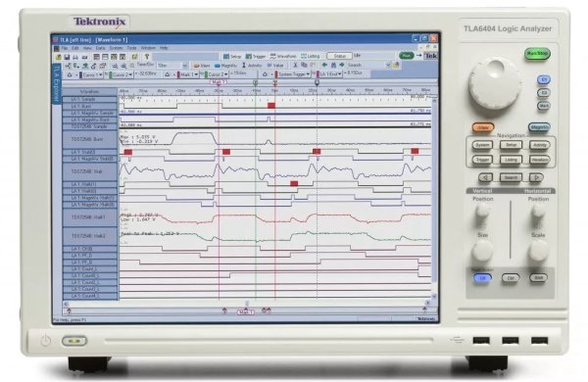Image resolution: width=588 pixels, height=382 pixels.
Task: Click the Listing toolbar button
Action: click(310, 56)
